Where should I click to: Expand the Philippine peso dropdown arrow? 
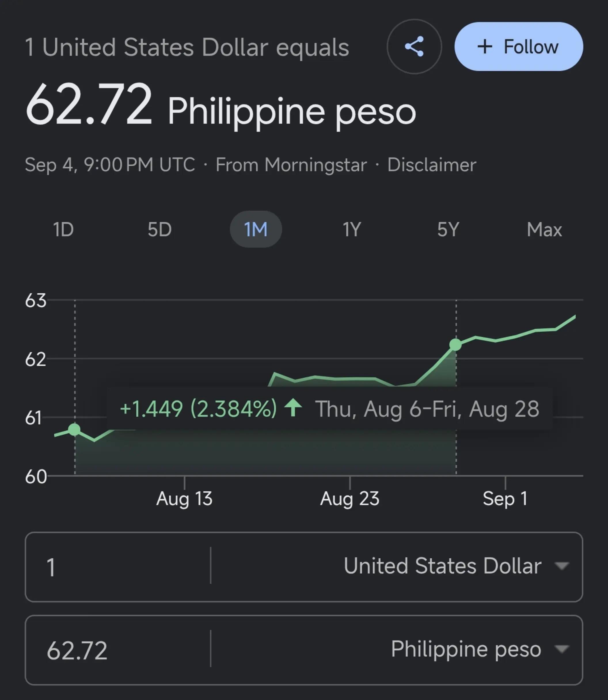pyautogui.click(x=562, y=649)
